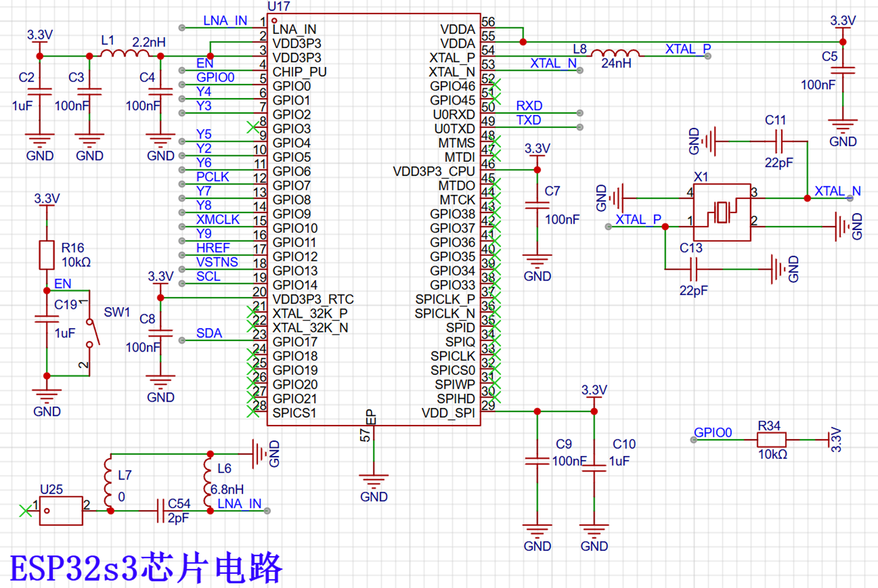
Task: Select the VDD3P3_RTC pin name
Action: point(313,299)
